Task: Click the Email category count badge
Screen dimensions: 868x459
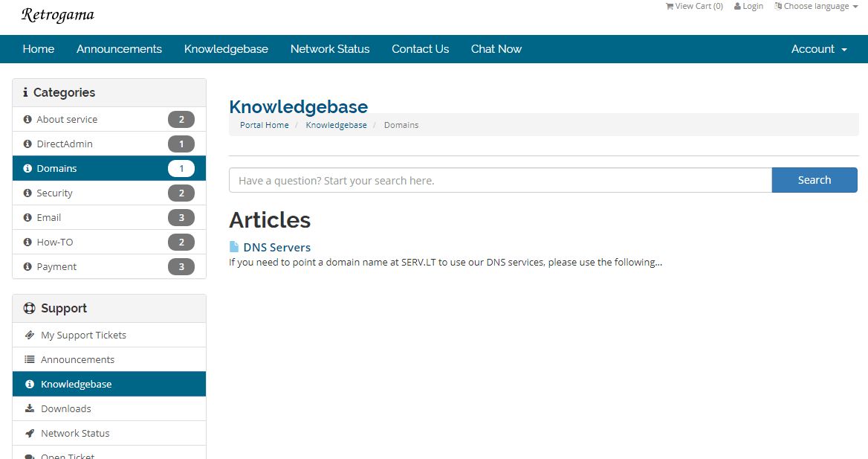Action: pyautogui.click(x=181, y=218)
